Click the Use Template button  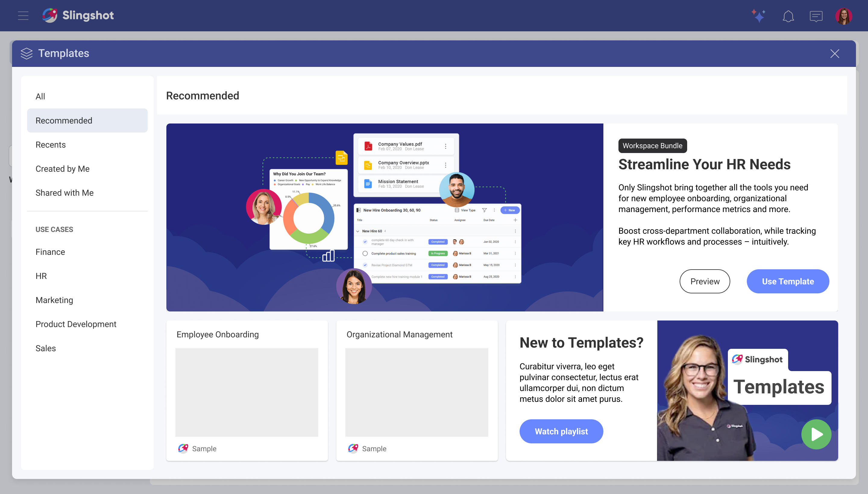[x=788, y=281]
